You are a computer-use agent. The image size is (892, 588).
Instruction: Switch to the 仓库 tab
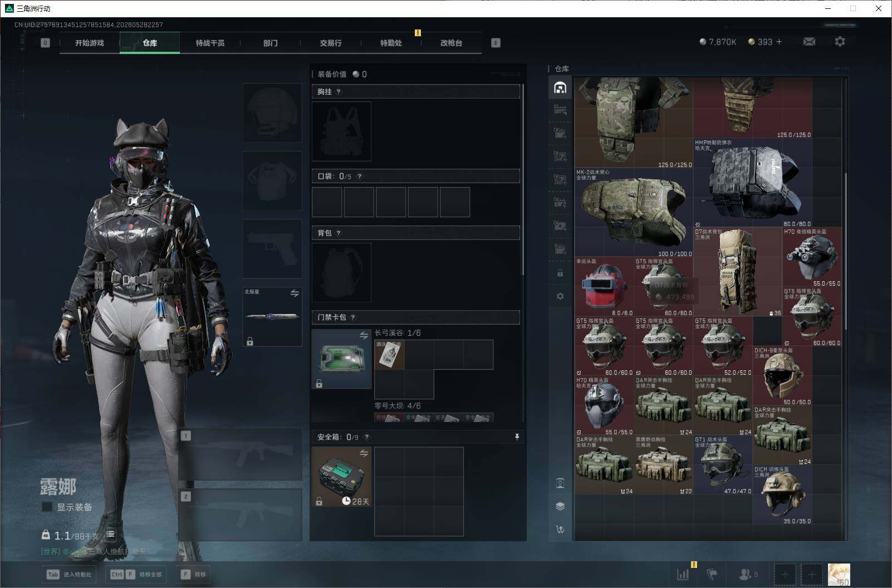click(150, 43)
